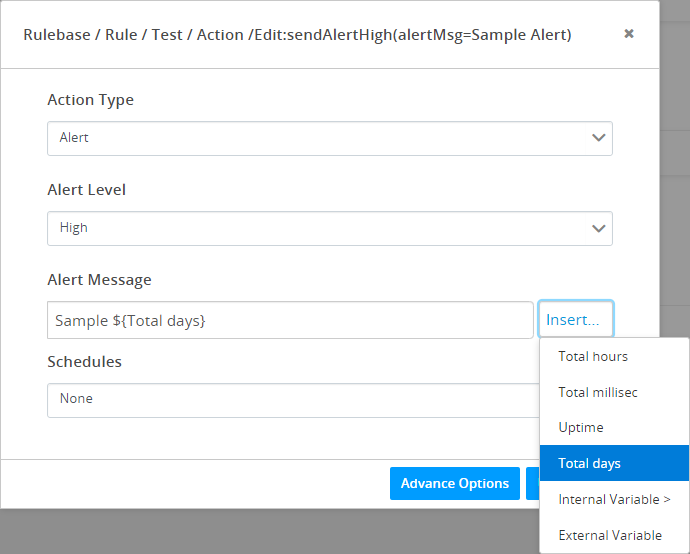The height and width of the screenshot is (554, 690).
Task: Click the Insert... button
Action: point(575,320)
